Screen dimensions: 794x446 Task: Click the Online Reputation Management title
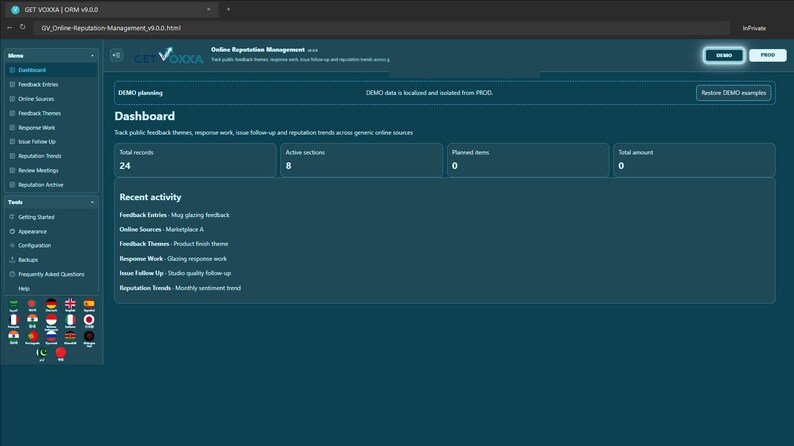(x=258, y=50)
